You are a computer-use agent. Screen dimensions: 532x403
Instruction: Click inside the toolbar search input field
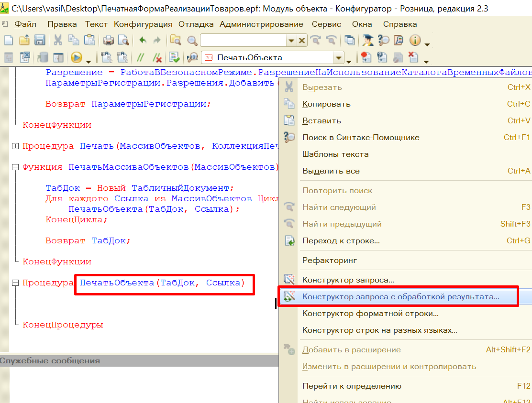243,41
